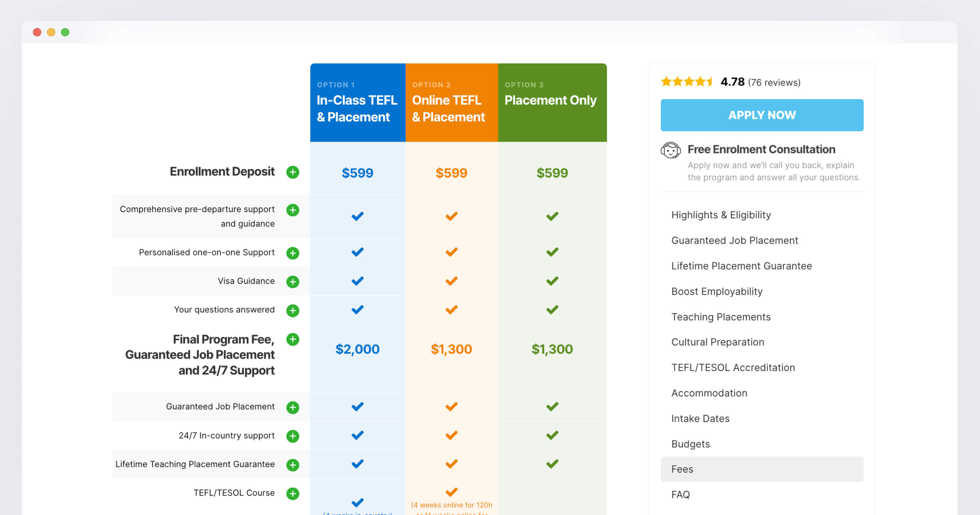Go to Highlights & Eligibility section
Image resolution: width=980 pixels, height=515 pixels.
(721, 215)
